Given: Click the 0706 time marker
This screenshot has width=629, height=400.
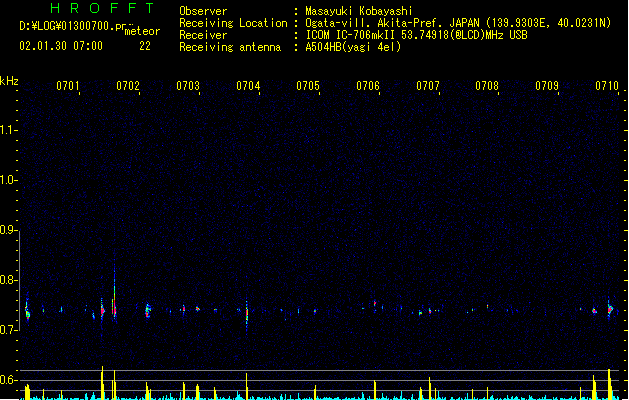Looking at the screenshot, I should (368, 86).
